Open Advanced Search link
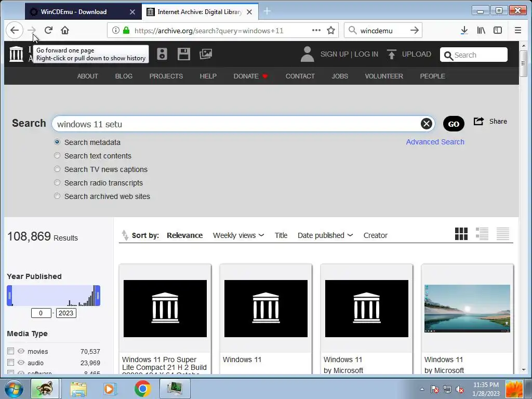Viewport: 532px width, 399px height. 435,142
